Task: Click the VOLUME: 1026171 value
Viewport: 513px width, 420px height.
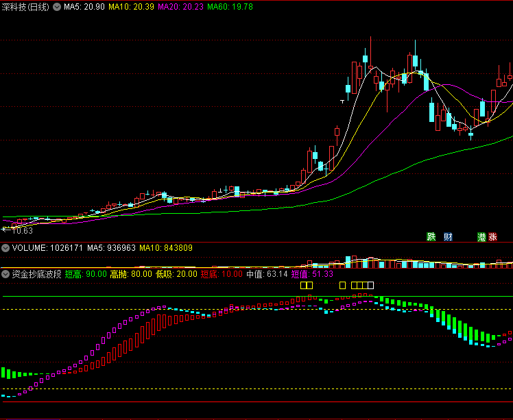Action: click(47, 248)
